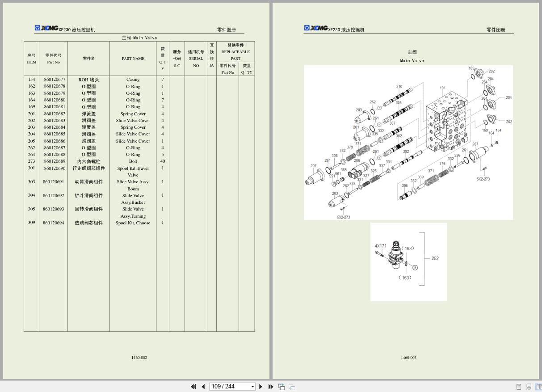Viewport: 542px width, 392px height.
Task: Go to the previous page
Action: [203, 387]
